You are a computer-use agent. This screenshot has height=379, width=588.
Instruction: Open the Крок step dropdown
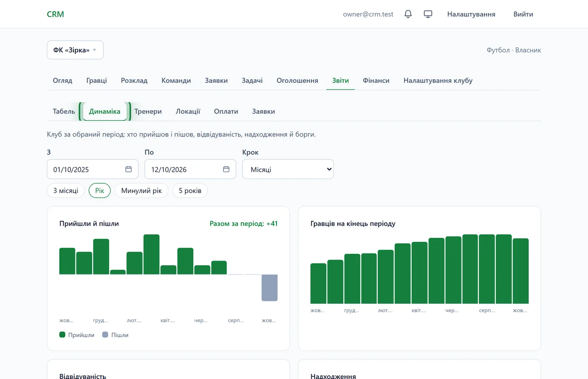click(288, 169)
